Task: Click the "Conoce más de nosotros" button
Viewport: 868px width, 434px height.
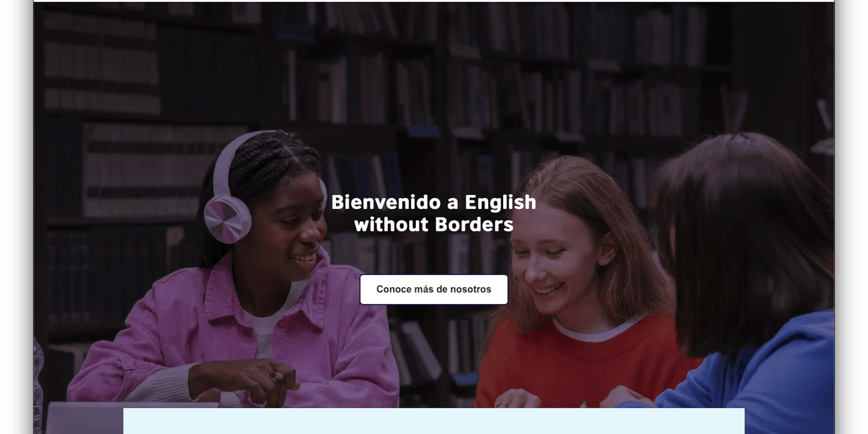Action: click(x=434, y=289)
